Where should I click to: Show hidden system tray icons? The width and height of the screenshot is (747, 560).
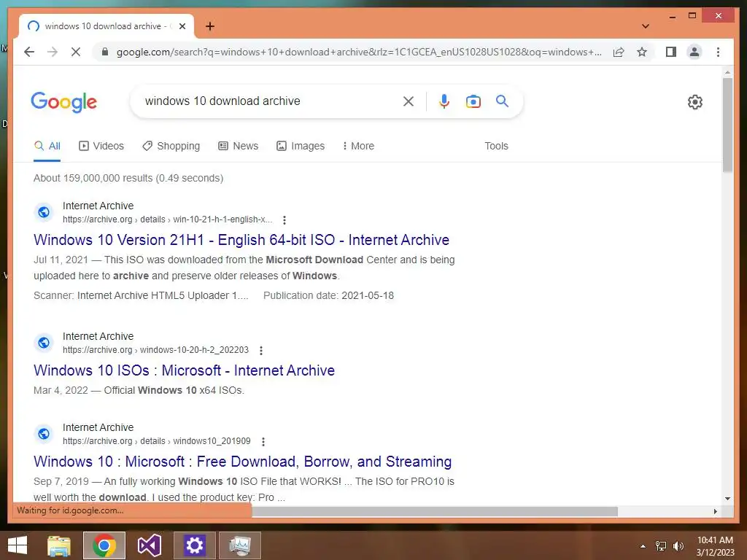point(643,546)
